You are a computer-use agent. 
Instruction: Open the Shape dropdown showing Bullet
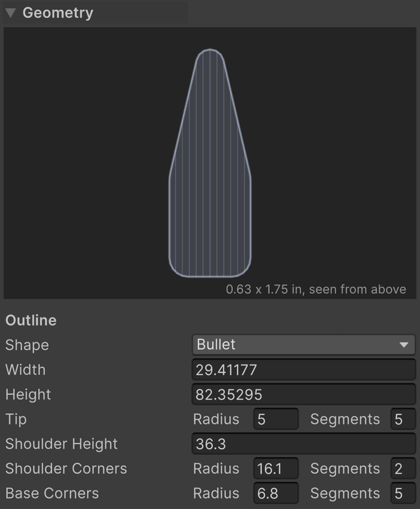[x=304, y=345]
